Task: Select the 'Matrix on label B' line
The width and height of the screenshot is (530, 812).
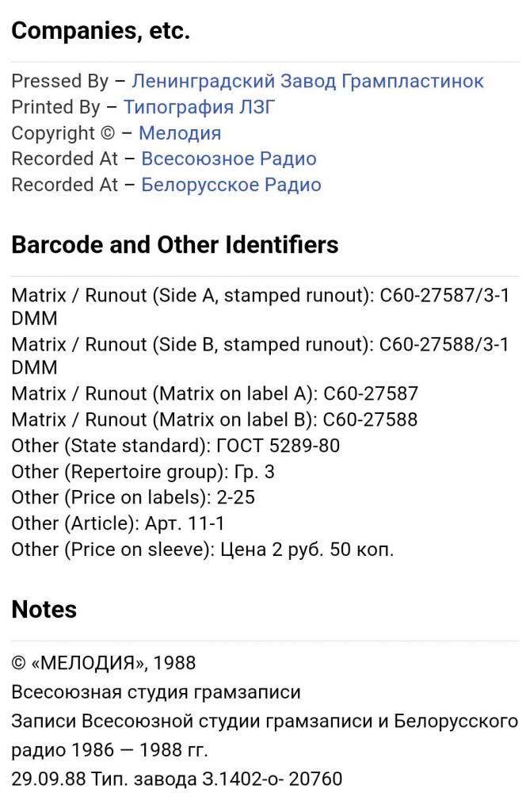Action: [x=215, y=419]
